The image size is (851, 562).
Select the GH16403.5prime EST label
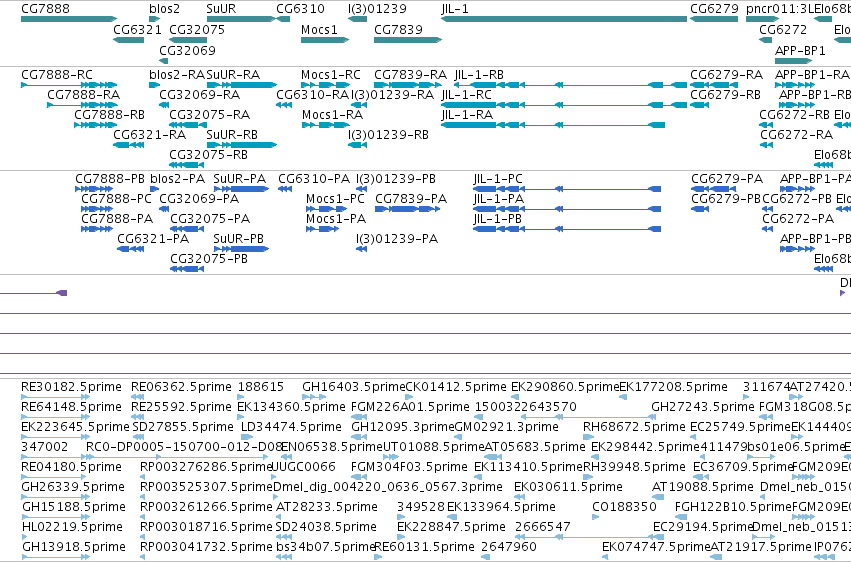pos(354,387)
